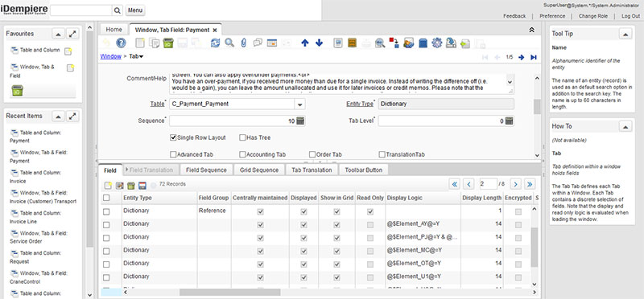
Task: Click the Requests toolbar icon
Action: 409,43
